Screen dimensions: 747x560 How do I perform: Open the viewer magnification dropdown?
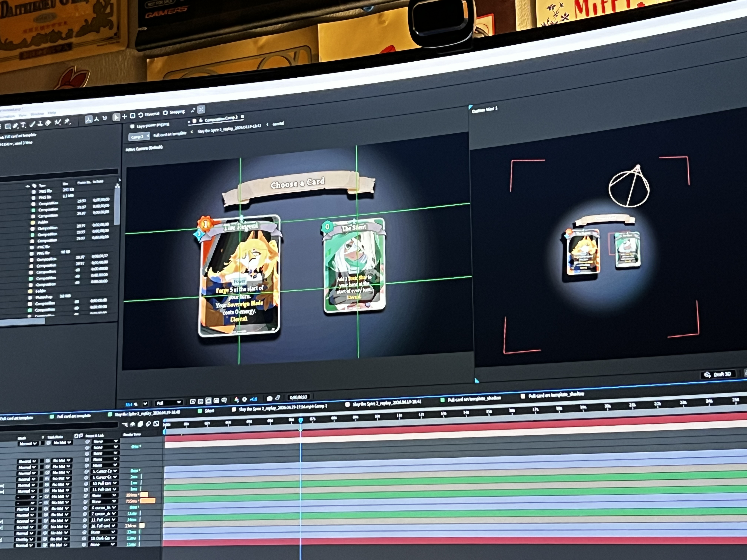click(x=145, y=404)
